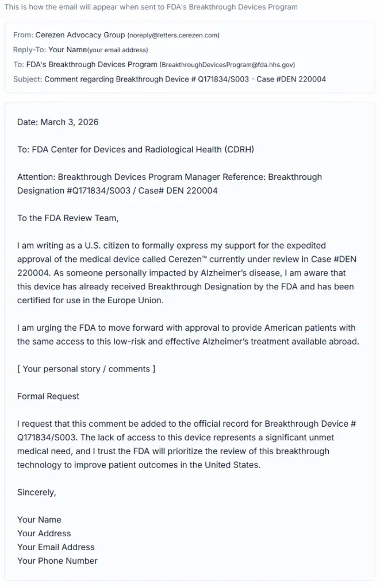Click the 'Your Name' Reply-To placeholder
The height and width of the screenshot is (588, 380).
click(68, 50)
